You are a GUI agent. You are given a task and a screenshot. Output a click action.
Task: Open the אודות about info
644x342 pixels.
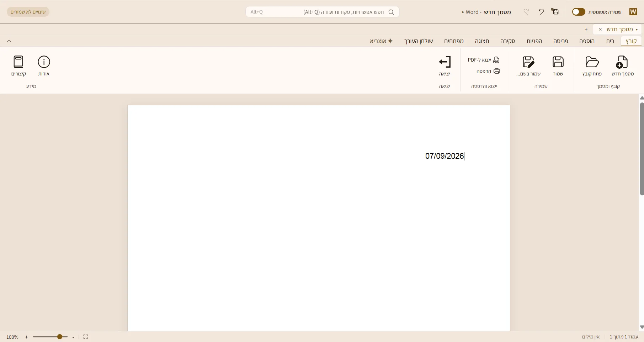point(44,66)
